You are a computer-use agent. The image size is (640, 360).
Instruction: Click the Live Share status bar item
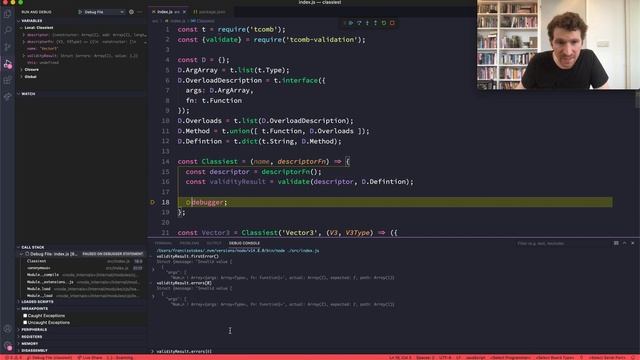pyautogui.click(x=90, y=358)
